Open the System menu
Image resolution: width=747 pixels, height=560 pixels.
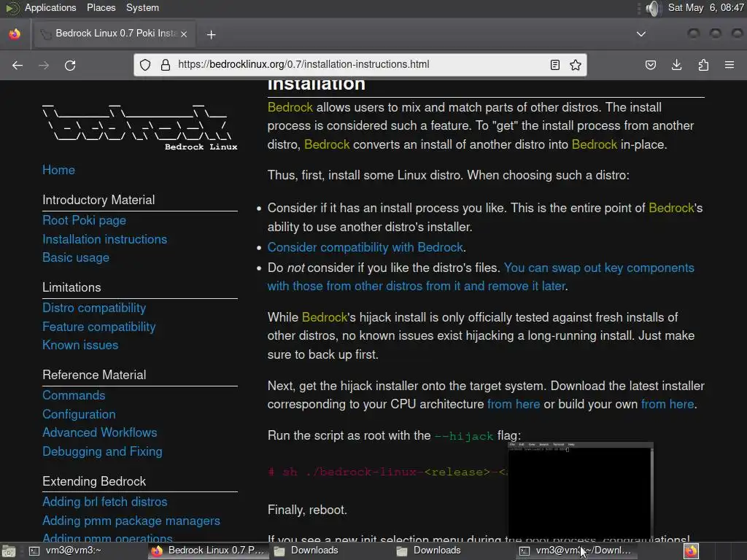[x=142, y=7]
